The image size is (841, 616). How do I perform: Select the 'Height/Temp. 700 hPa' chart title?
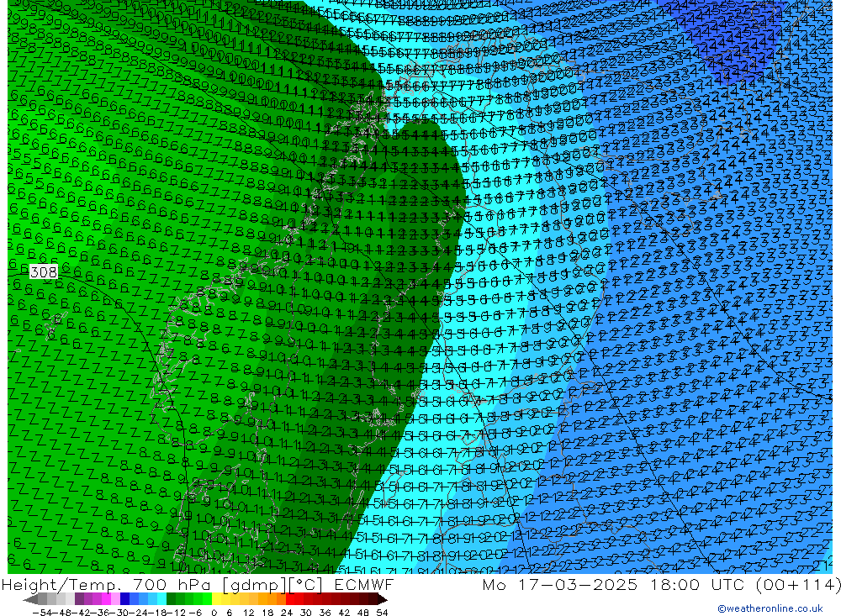[107, 584]
